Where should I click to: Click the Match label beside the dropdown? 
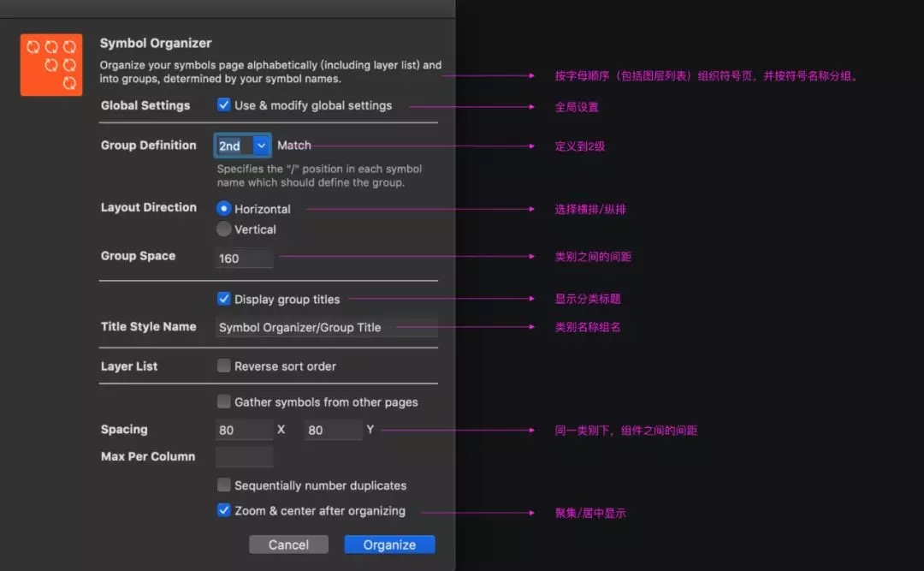pyautogui.click(x=294, y=146)
